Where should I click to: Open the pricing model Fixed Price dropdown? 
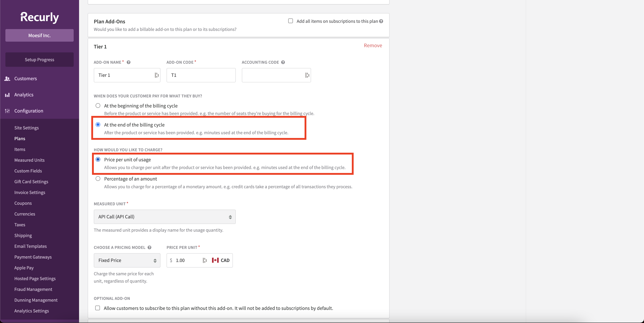click(127, 260)
